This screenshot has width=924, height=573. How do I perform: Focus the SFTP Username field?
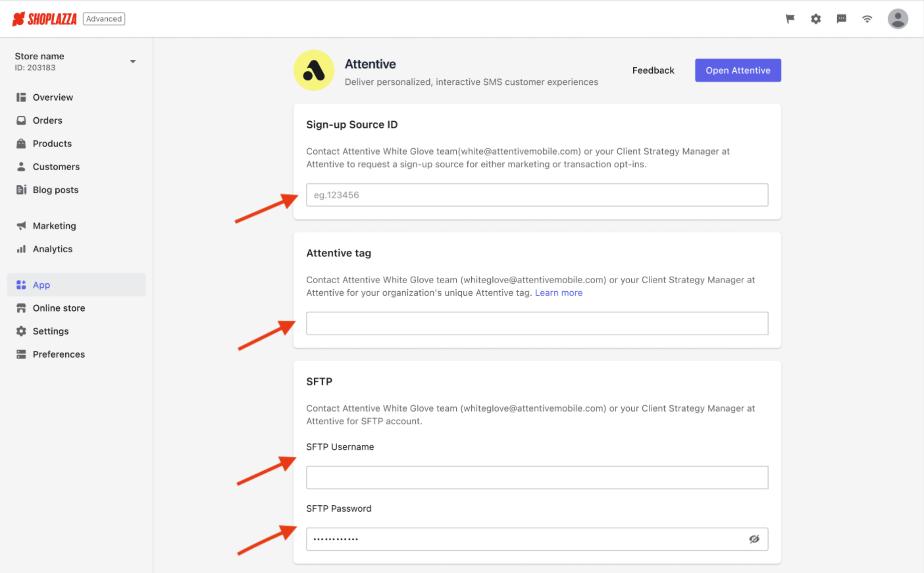(x=537, y=477)
